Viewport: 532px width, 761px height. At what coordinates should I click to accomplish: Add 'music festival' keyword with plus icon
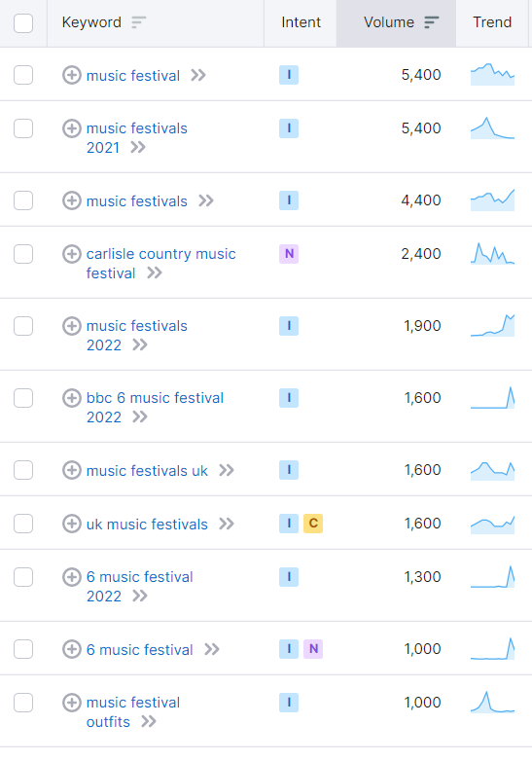click(x=71, y=75)
